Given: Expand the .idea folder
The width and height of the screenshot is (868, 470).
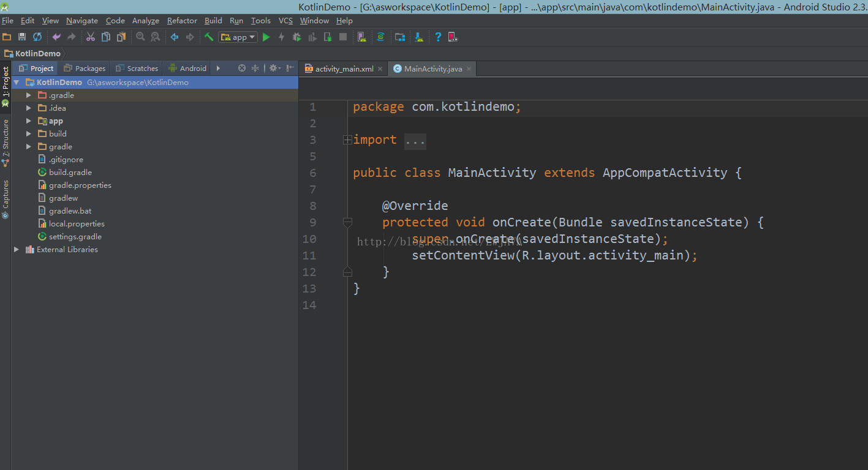Looking at the screenshot, I should (x=29, y=108).
